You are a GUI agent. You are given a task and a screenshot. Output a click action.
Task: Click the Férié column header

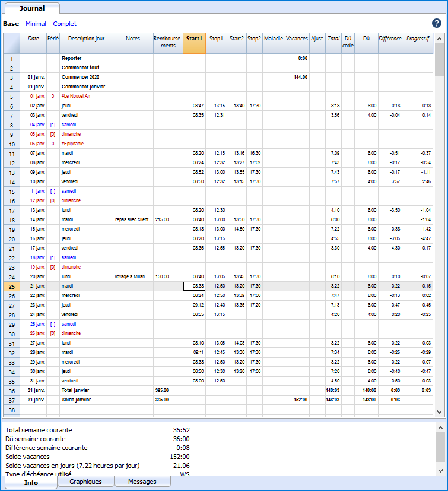click(53, 43)
